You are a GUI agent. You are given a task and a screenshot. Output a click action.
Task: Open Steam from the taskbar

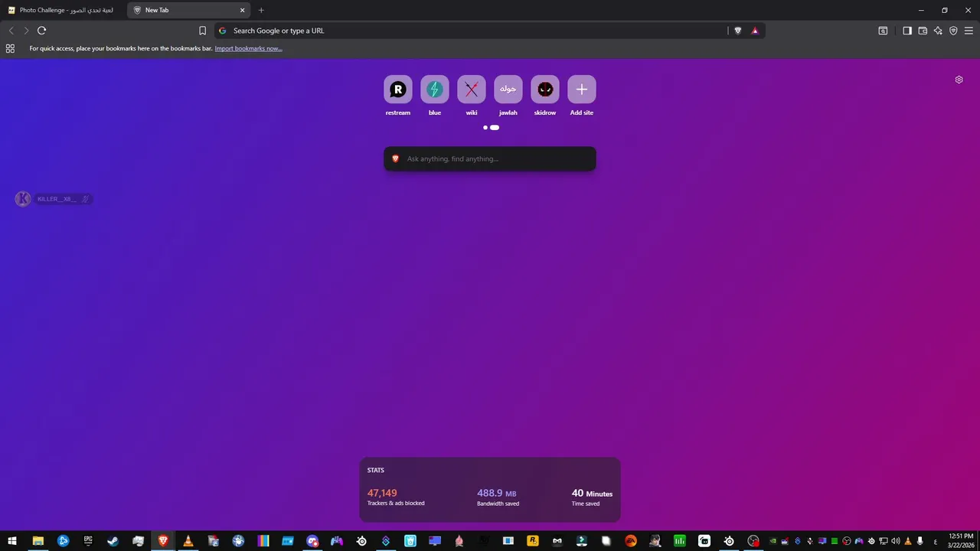(113, 541)
